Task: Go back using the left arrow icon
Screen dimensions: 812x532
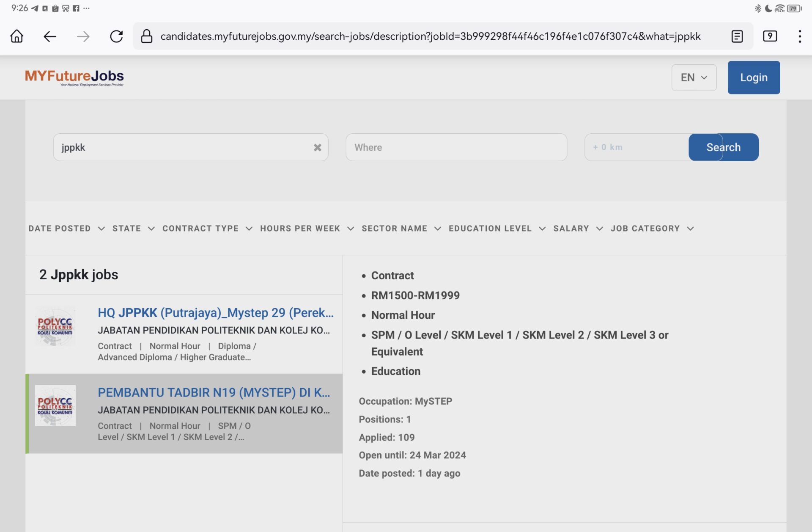Action: click(x=50, y=36)
